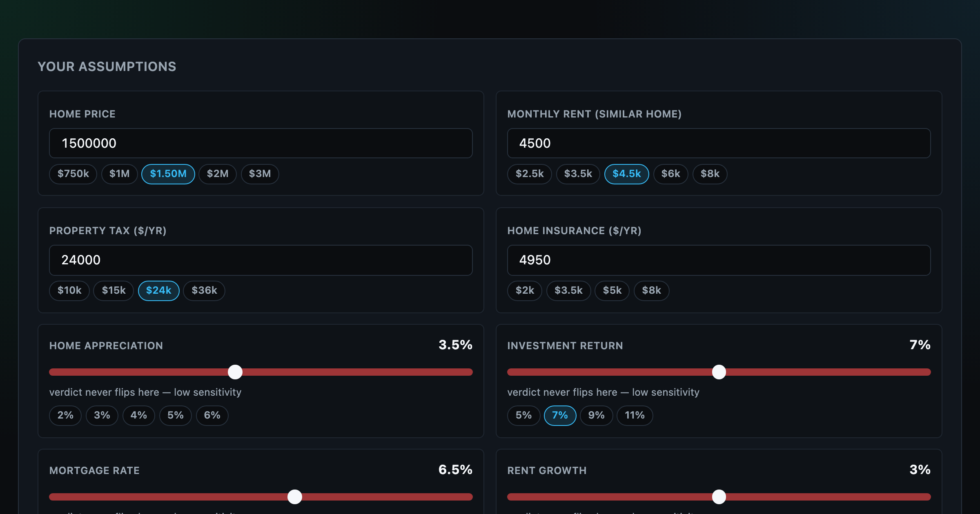Viewport: 980px width, 514px height.
Task: Click the Rent Growth slider handle
Action: (x=719, y=497)
